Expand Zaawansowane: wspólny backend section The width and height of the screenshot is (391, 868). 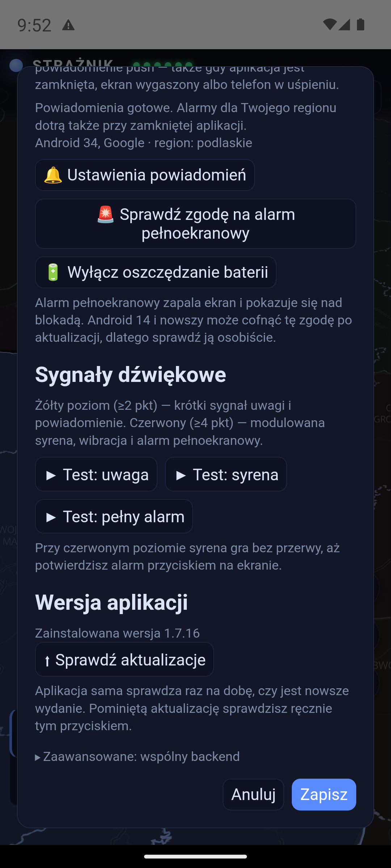tap(137, 756)
